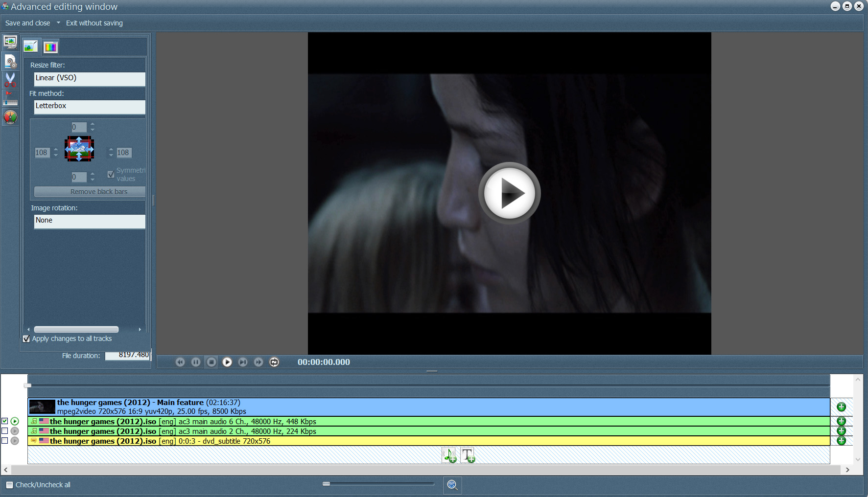The width and height of the screenshot is (868, 497).
Task: Click the next frame step button
Action: pos(243,362)
